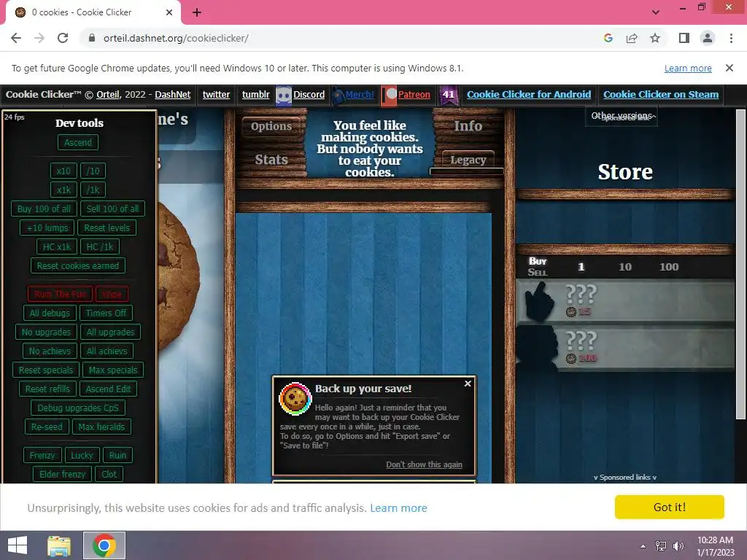The image size is (747, 560).
Task: Open the Options menu
Action: (271, 126)
